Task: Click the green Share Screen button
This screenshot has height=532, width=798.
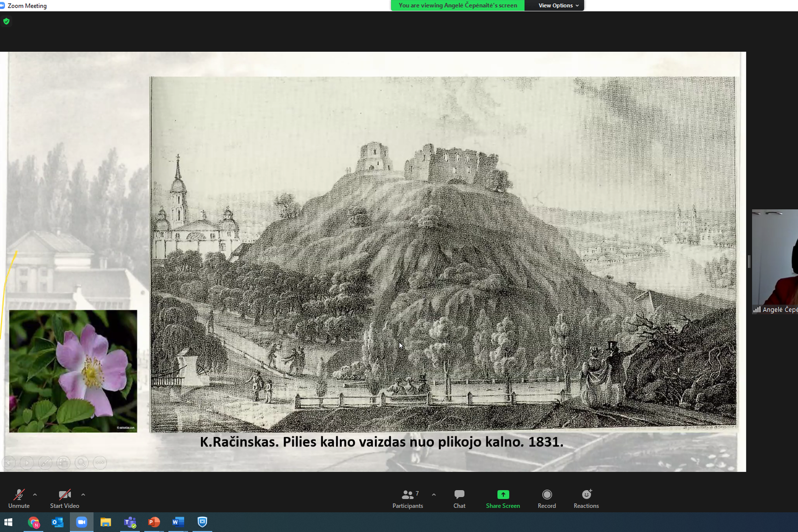Action: click(503, 499)
